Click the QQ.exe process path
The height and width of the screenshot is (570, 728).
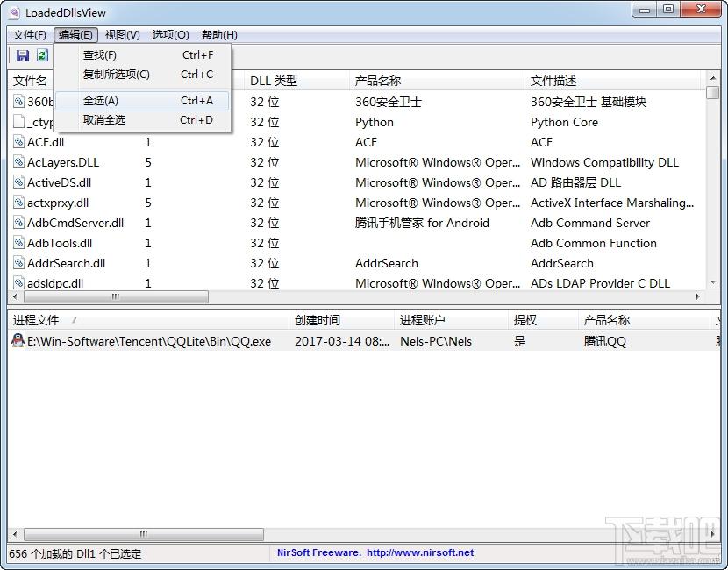click(x=149, y=341)
